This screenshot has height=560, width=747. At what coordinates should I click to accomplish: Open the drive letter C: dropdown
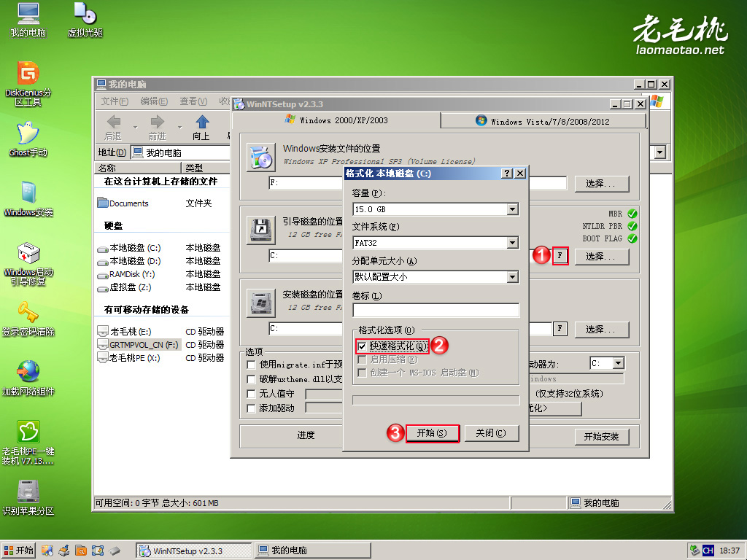619,363
